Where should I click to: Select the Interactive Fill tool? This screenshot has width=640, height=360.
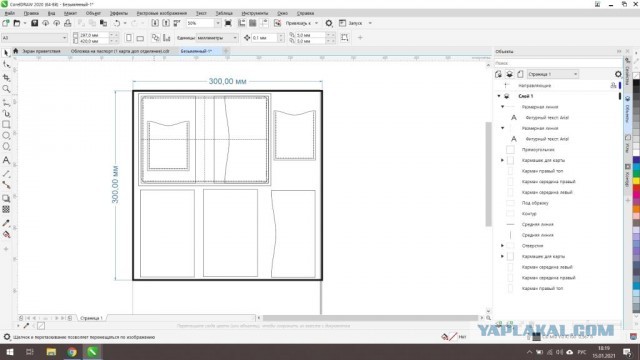(6, 234)
